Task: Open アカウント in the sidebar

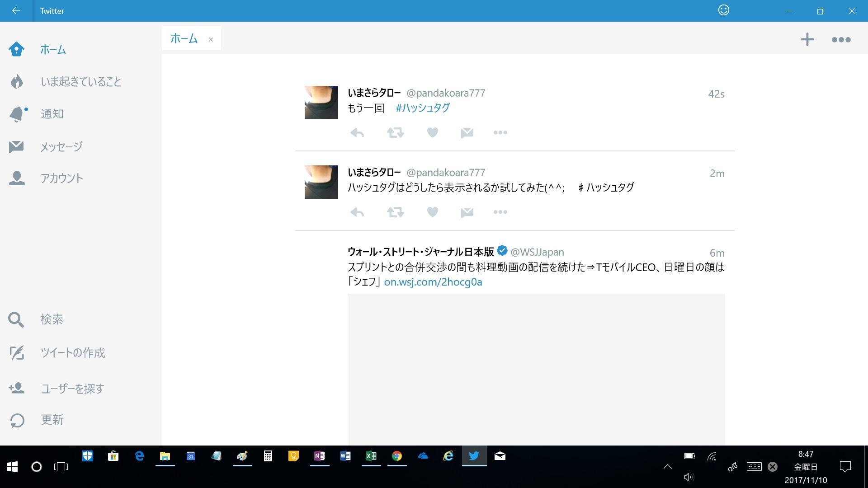Action: [x=61, y=178]
